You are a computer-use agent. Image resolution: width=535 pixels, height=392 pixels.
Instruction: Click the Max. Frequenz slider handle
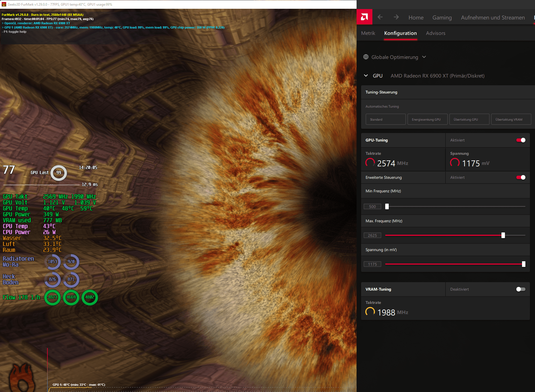coord(503,235)
